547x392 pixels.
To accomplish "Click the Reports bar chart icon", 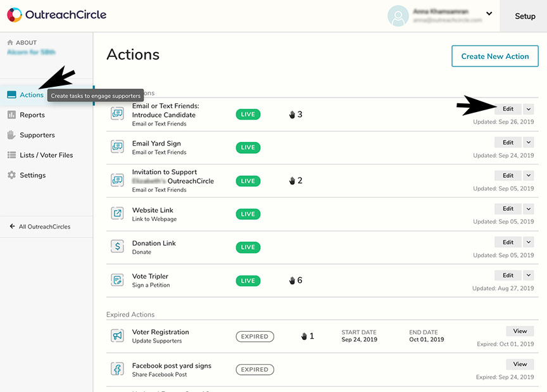I will coord(11,115).
